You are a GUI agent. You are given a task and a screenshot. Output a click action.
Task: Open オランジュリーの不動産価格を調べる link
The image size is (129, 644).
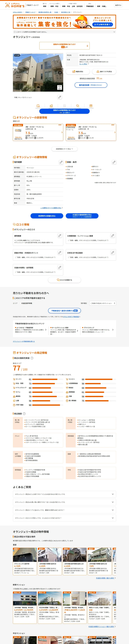click(24, 342)
